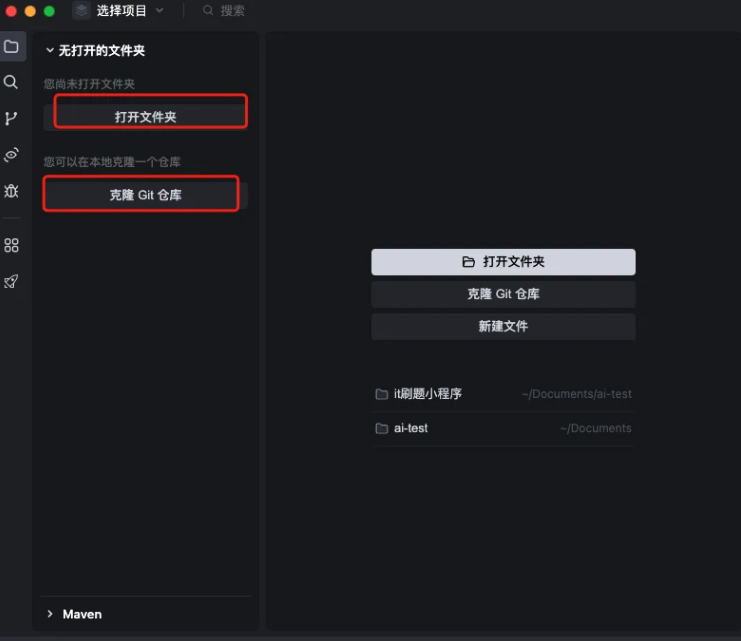
Task: Open the source control branch icon
Action: coord(11,118)
